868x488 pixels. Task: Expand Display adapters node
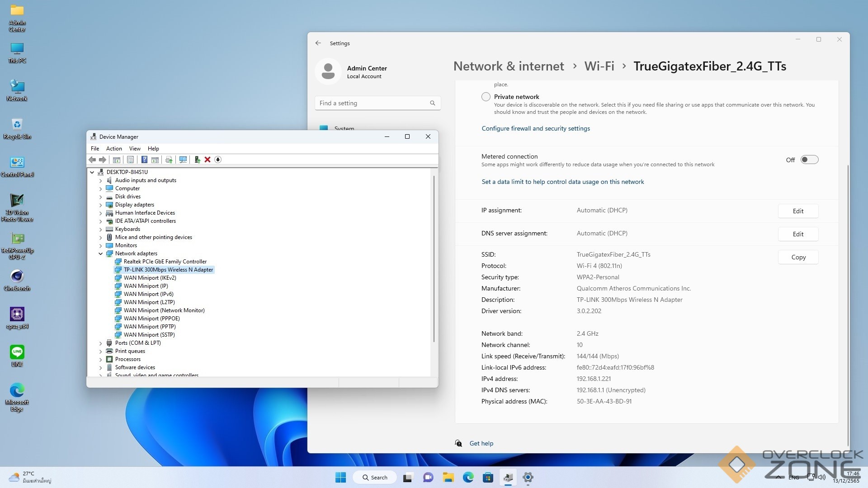(101, 205)
